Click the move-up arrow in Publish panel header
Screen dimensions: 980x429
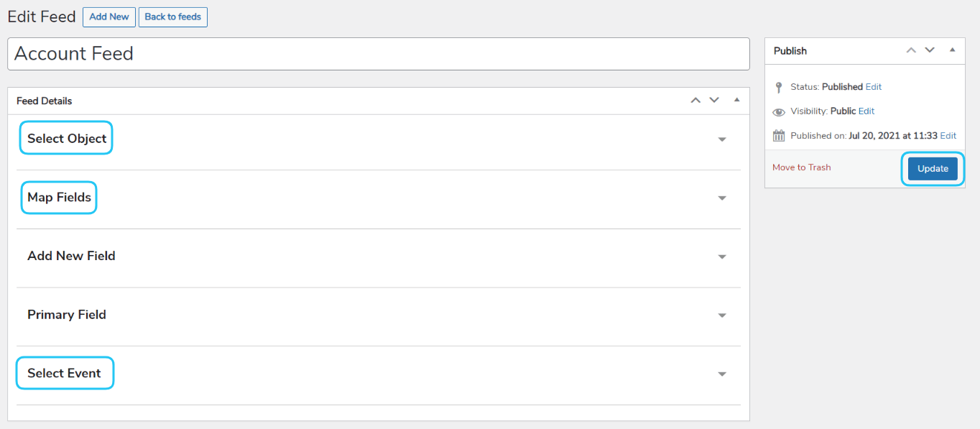tap(911, 50)
